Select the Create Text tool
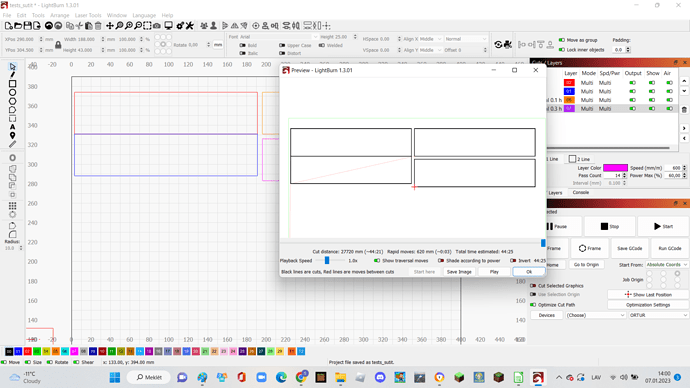Viewport: 690px width, 388px height. 12,127
